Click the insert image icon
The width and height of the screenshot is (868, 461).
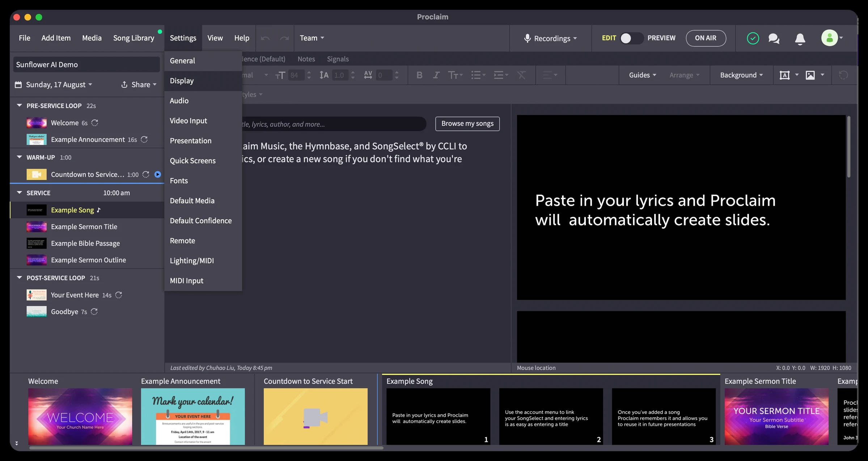810,75
